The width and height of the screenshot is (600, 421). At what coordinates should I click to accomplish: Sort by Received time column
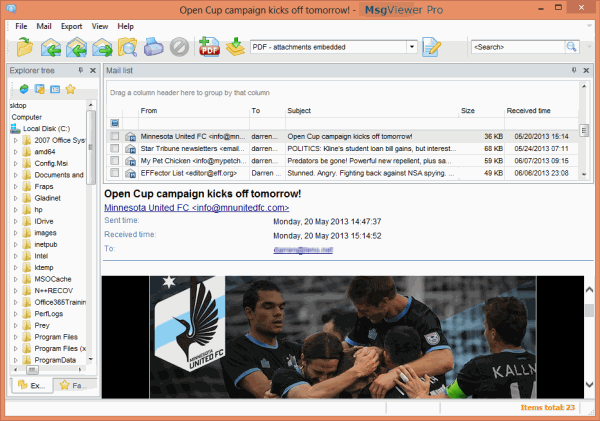coord(541,111)
